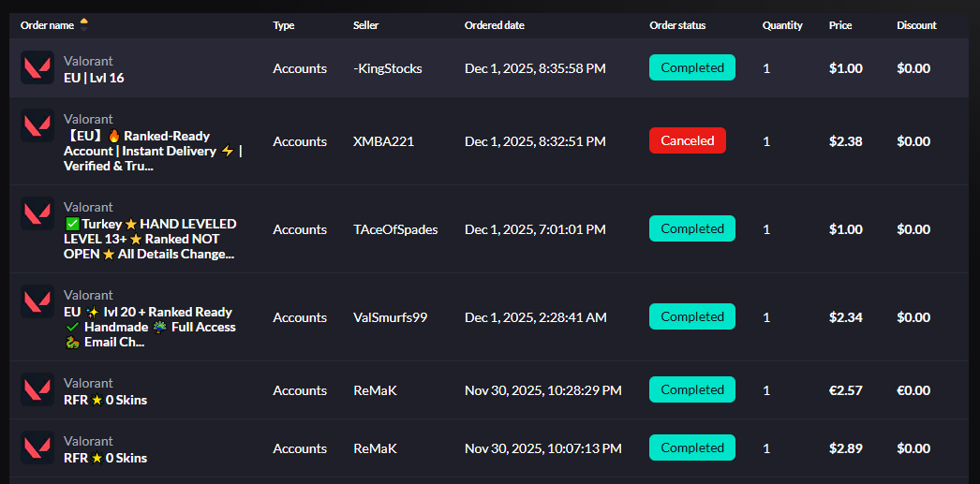Viewport: 980px width, 484px height.
Task: Select seller name XMBA221
Action: (384, 141)
